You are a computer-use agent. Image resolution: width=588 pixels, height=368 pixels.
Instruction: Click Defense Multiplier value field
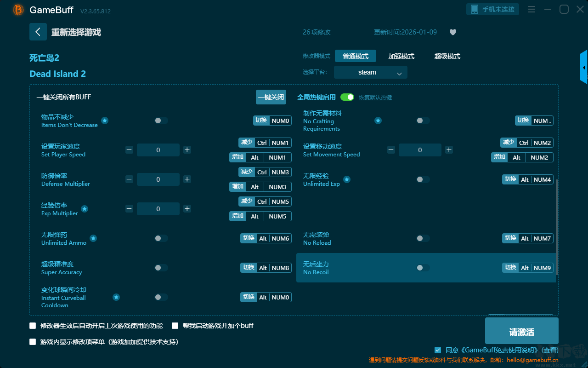point(158,179)
